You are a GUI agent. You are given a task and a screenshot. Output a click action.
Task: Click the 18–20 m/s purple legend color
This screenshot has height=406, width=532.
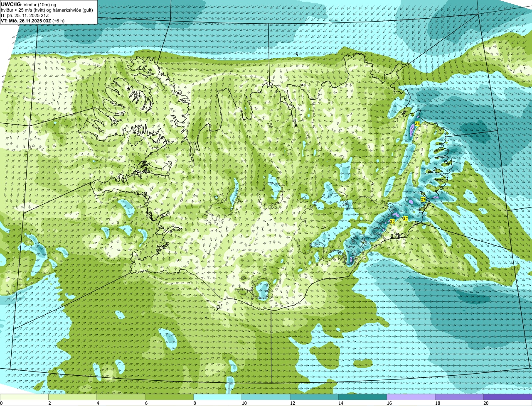[459, 397]
